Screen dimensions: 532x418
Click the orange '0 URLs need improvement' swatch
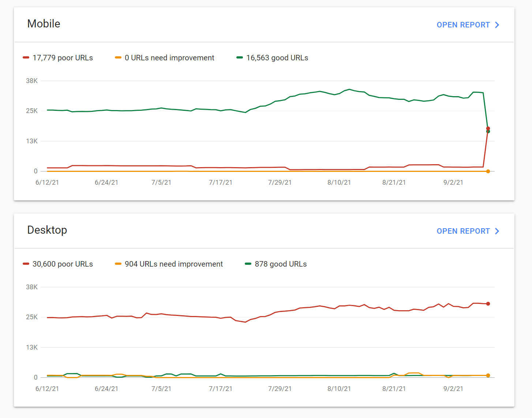click(x=118, y=57)
